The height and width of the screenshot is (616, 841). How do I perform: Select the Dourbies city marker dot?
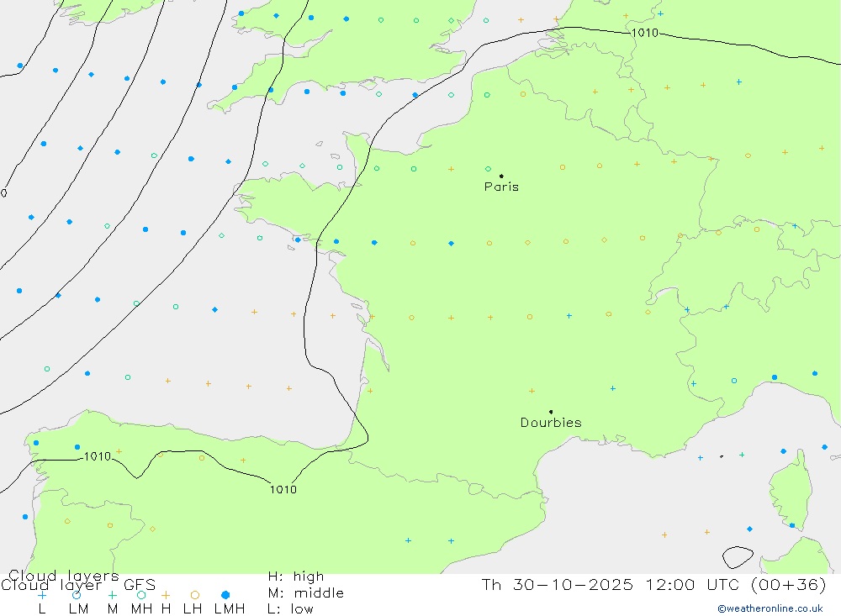tap(551, 412)
